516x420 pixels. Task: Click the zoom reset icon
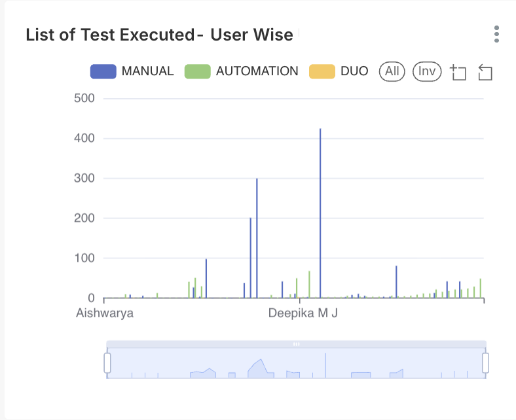click(485, 72)
